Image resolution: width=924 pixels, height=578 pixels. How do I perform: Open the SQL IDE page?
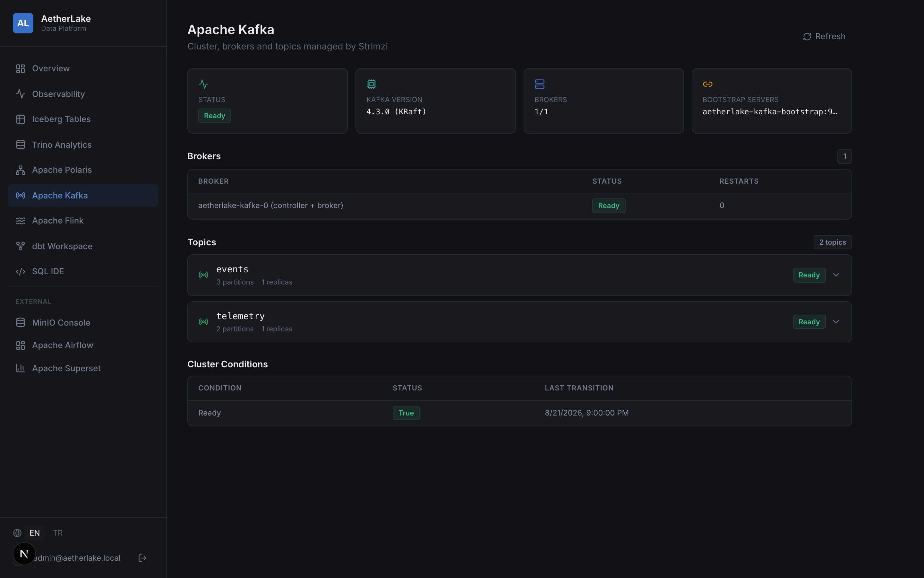tap(83, 271)
